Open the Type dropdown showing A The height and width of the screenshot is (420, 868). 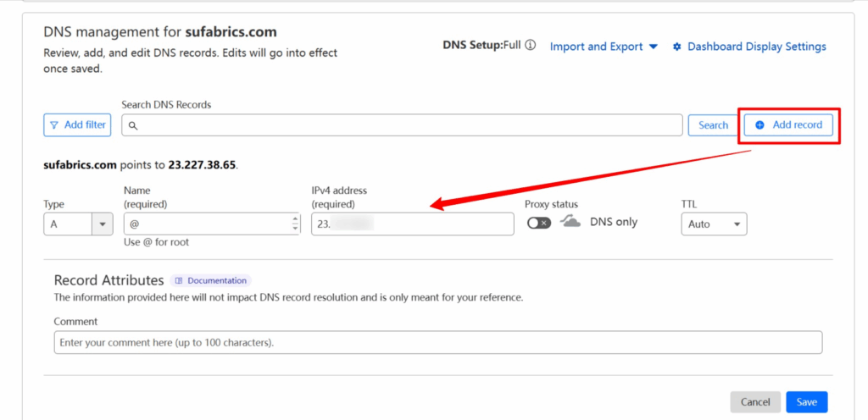click(x=78, y=224)
